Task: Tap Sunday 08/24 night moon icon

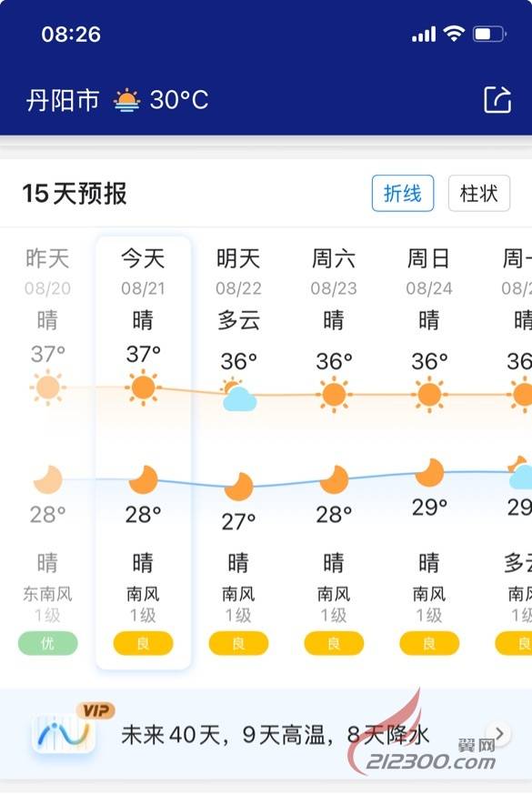Action: 429,472
